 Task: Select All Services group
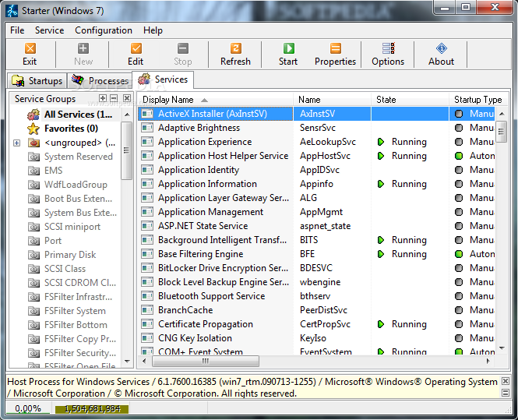point(79,115)
